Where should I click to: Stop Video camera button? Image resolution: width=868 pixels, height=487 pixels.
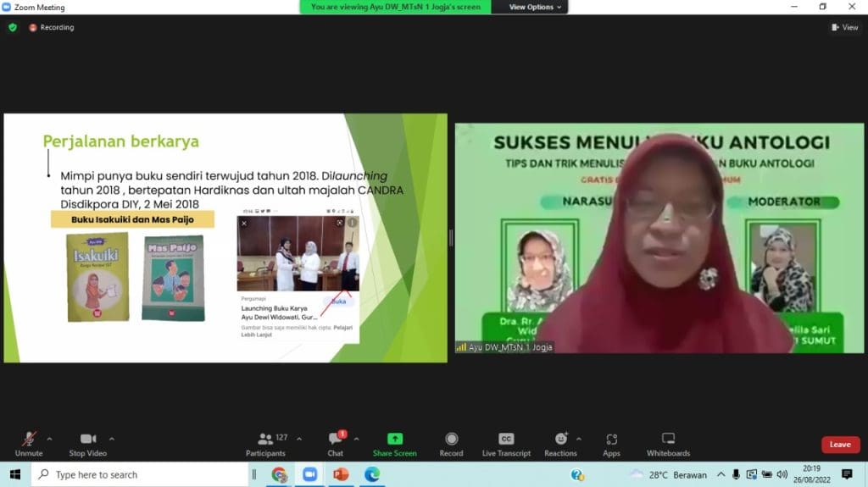88,445
